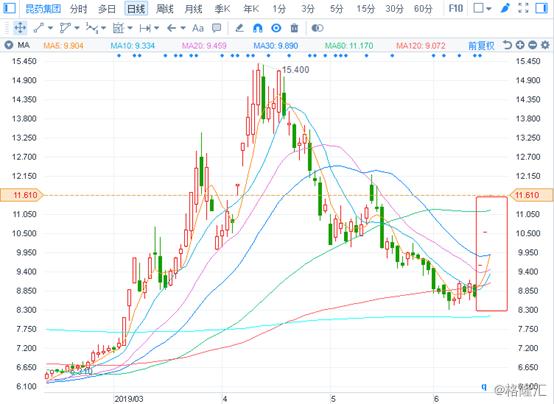Expand the arrow tool dropdown

click(183, 28)
